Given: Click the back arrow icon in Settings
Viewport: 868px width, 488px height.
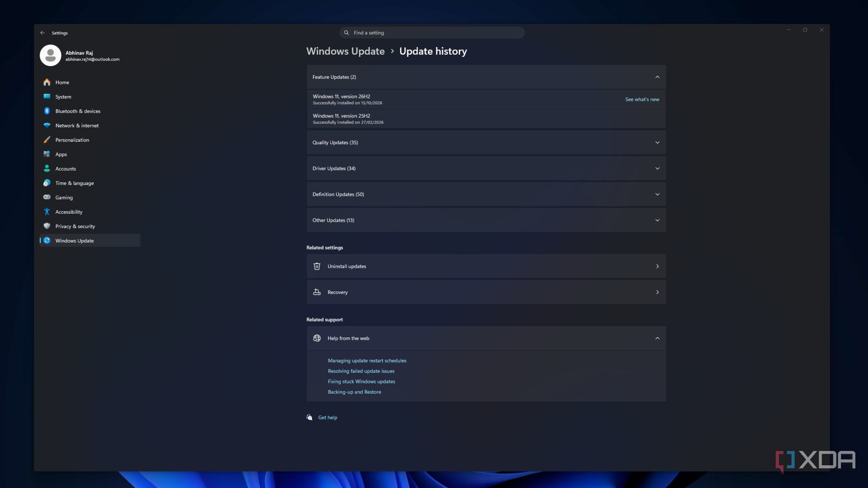Looking at the screenshot, I should tap(42, 33).
